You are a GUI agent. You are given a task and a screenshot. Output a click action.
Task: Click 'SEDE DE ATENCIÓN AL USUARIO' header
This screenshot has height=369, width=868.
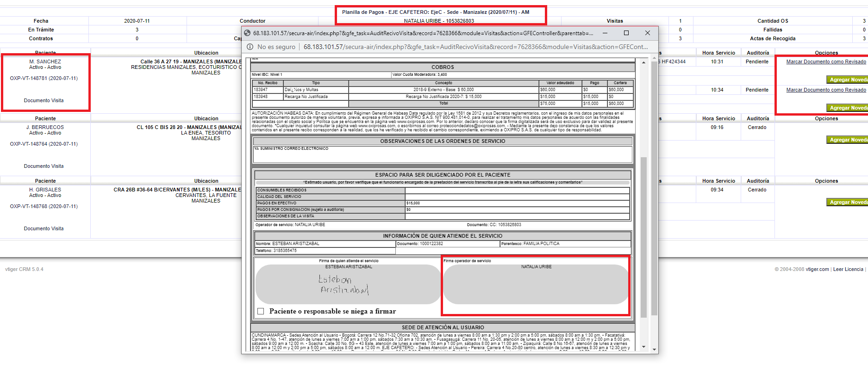tap(443, 327)
